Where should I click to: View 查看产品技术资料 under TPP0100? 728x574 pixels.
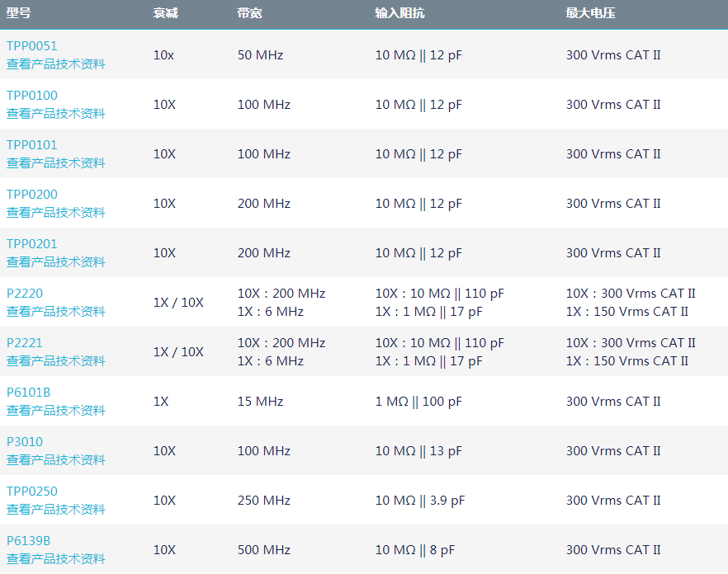[56, 114]
